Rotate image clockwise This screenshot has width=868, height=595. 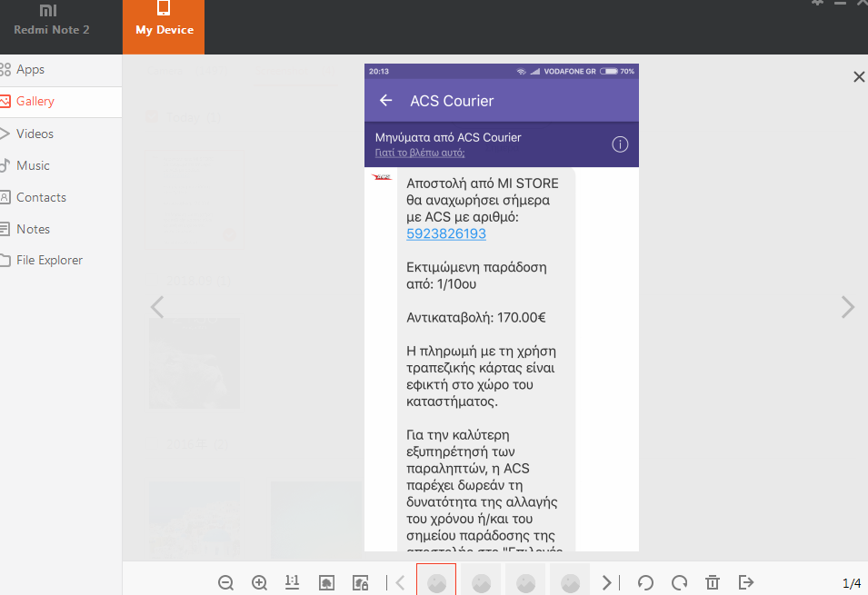click(x=679, y=582)
